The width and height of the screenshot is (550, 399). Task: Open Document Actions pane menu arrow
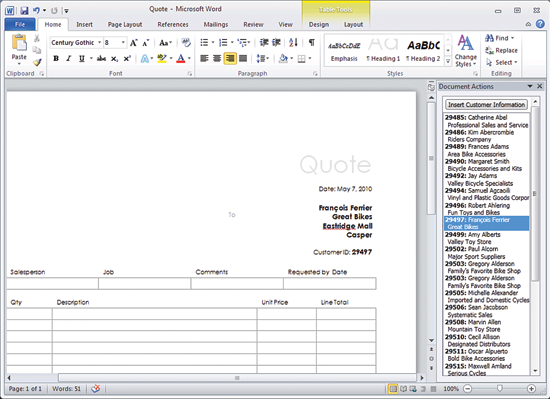coord(530,86)
